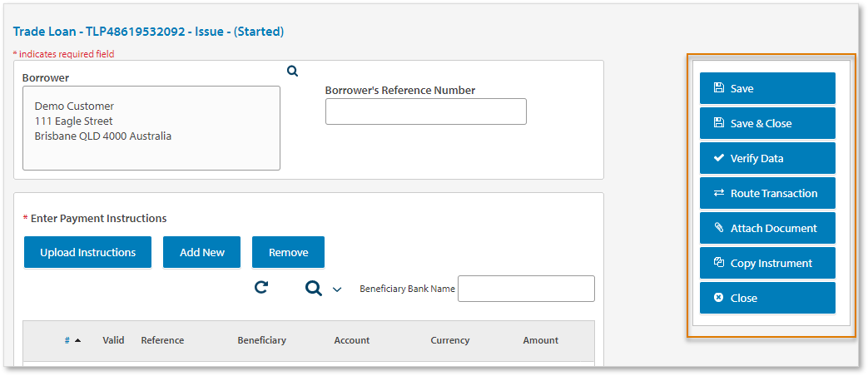Viewport: 868px width, 376px height.
Task: Close the trade loan form
Action: 766,298
